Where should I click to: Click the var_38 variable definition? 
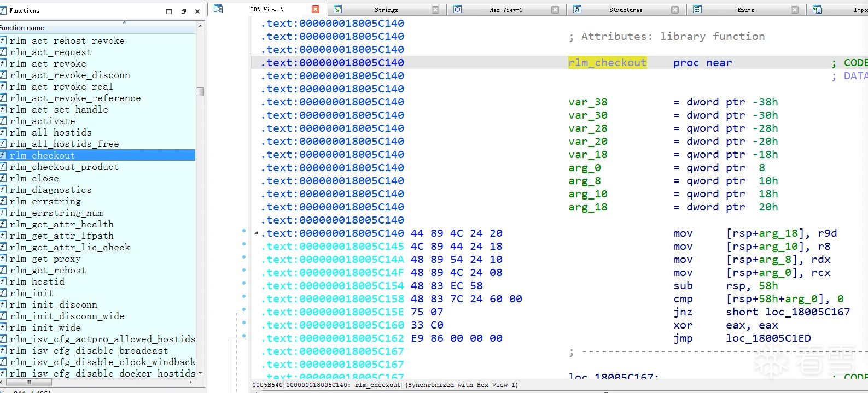tap(588, 102)
